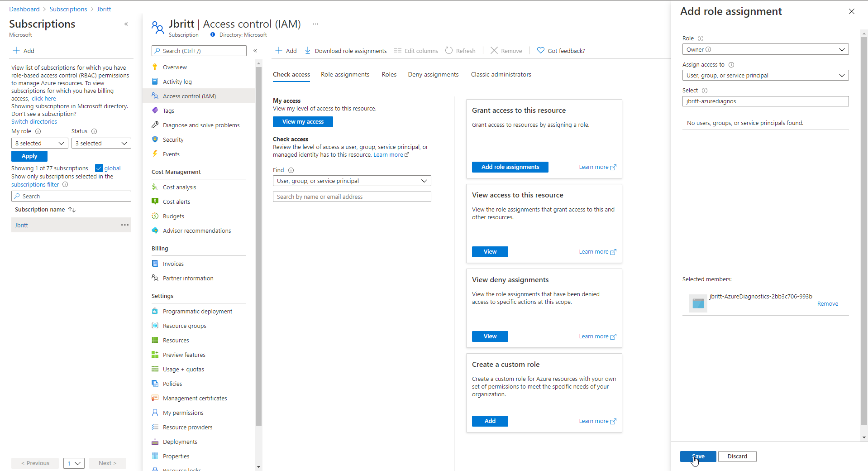Click the Got feedback heart icon
Viewport: 868px width, 471px height.
click(x=540, y=50)
